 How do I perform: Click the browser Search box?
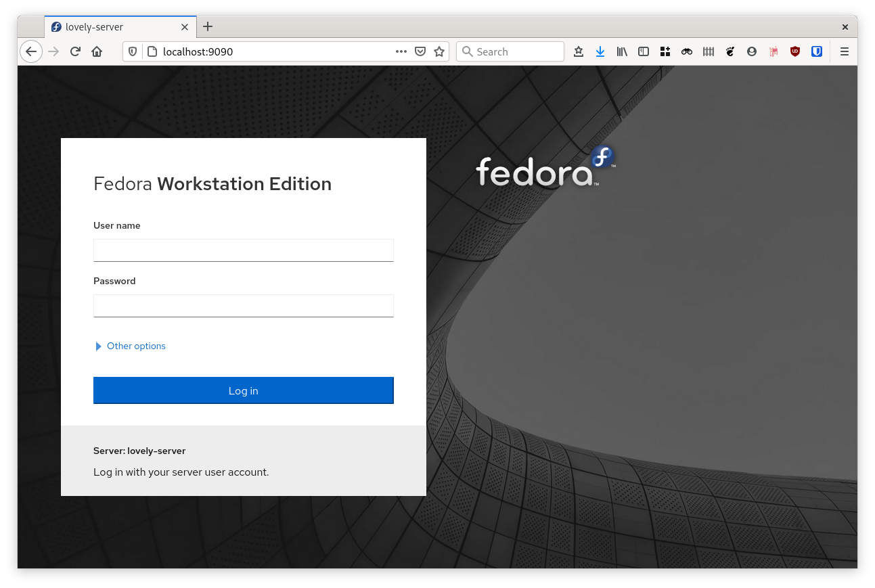coord(510,51)
